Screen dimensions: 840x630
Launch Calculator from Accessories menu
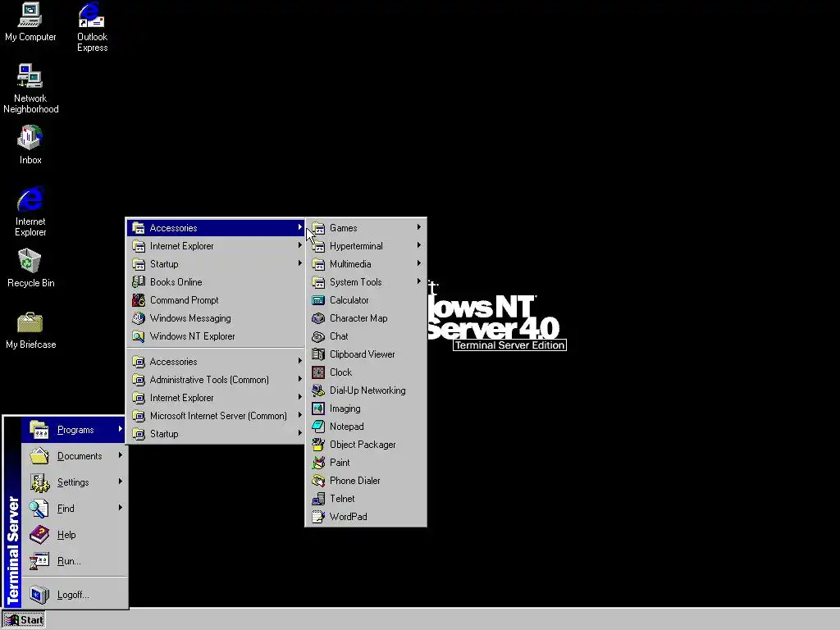tap(366, 300)
